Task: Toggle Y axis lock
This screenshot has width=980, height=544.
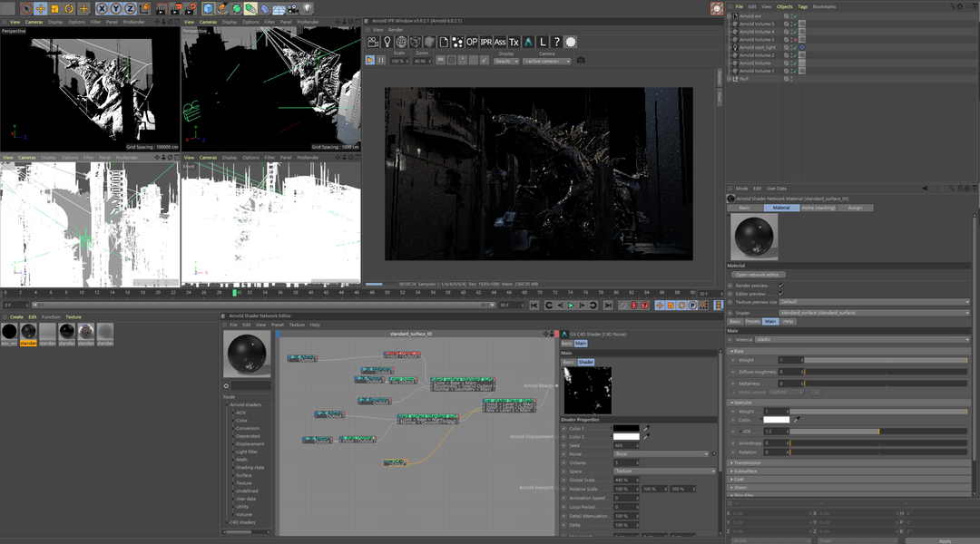Action: click(x=115, y=9)
